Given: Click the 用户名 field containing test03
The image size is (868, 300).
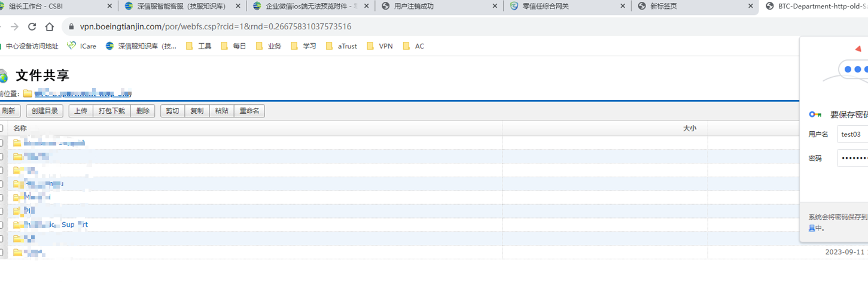Looking at the screenshot, I should point(852,134).
